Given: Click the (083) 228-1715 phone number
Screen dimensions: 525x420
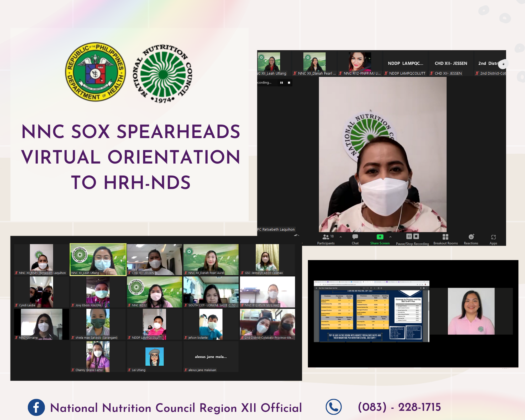Looking at the screenshot, I should (x=399, y=407).
